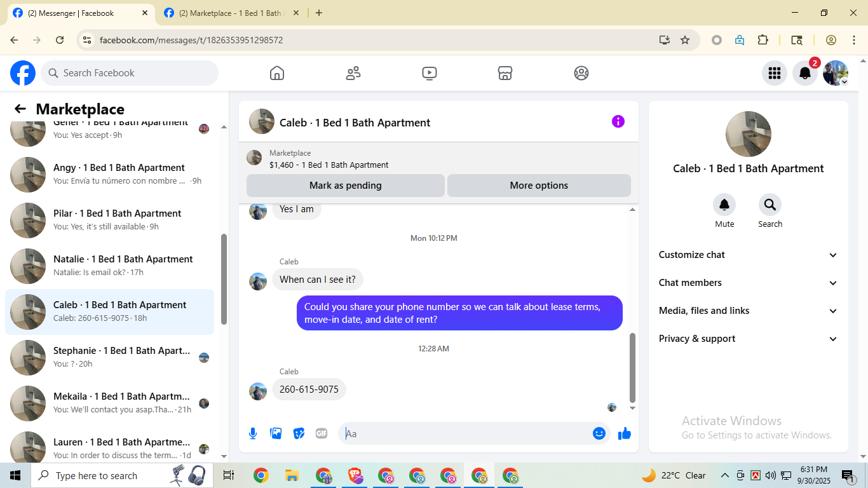Open Mekaila's 1 Bed 1 Bath conversation
868x488 pixels.
[x=109, y=403]
